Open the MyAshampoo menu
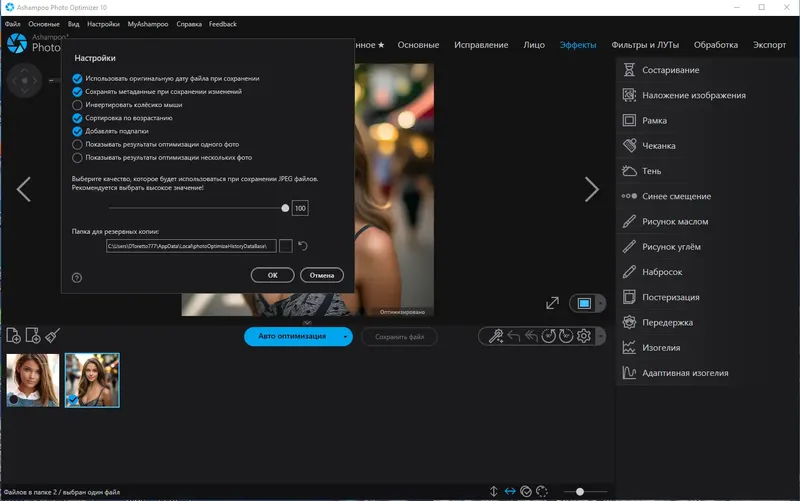The image size is (800, 501). click(x=148, y=24)
